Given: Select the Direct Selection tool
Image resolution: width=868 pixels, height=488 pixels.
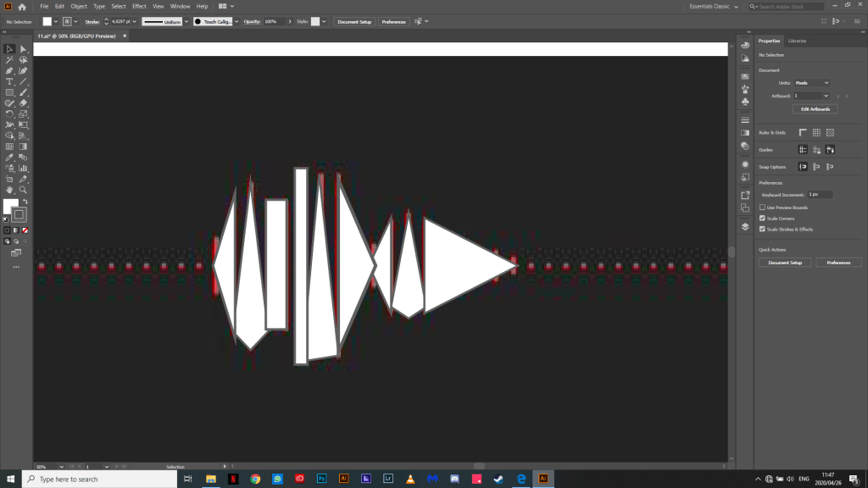Looking at the screenshot, I should [x=24, y=49].
